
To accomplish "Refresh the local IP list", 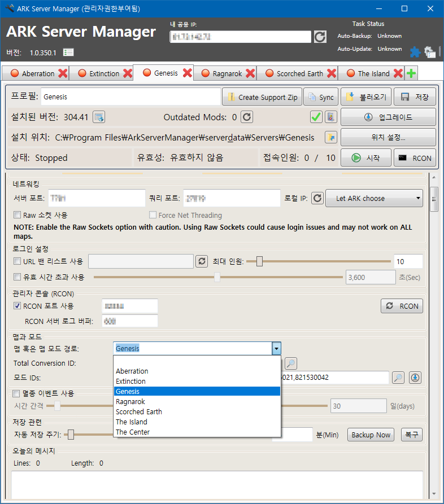I will (317, 198).
